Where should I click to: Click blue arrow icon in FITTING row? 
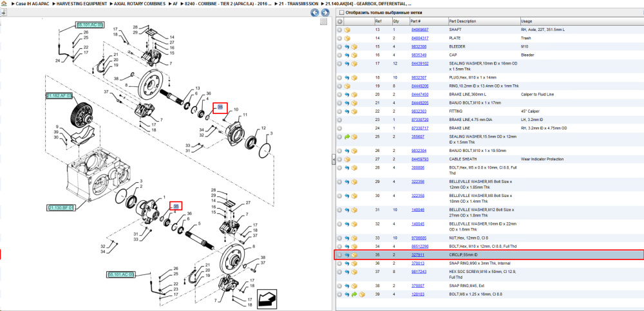coord(347,111)
